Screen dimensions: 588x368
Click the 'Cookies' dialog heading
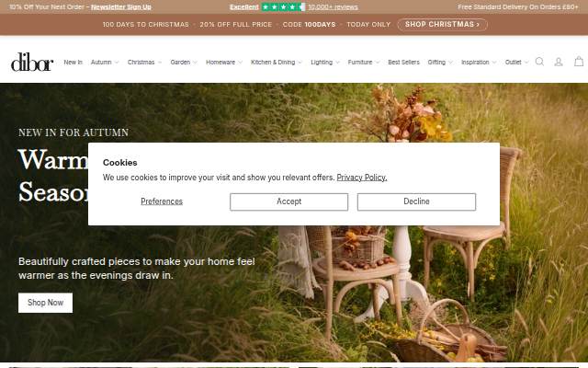point(120,163)
